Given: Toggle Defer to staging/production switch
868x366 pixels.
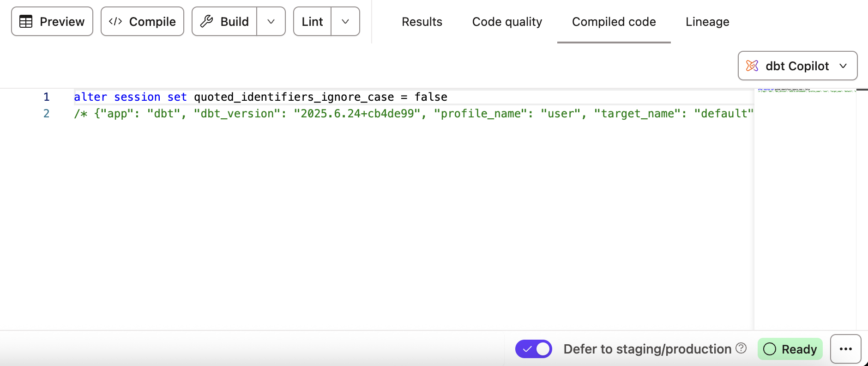Looking at the screenshot, I should click(534, 349).
